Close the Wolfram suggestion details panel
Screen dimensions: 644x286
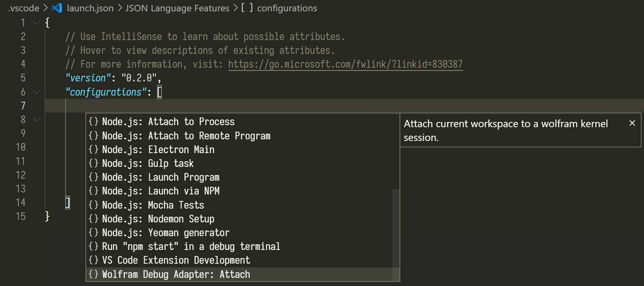(x=632, y=123)
